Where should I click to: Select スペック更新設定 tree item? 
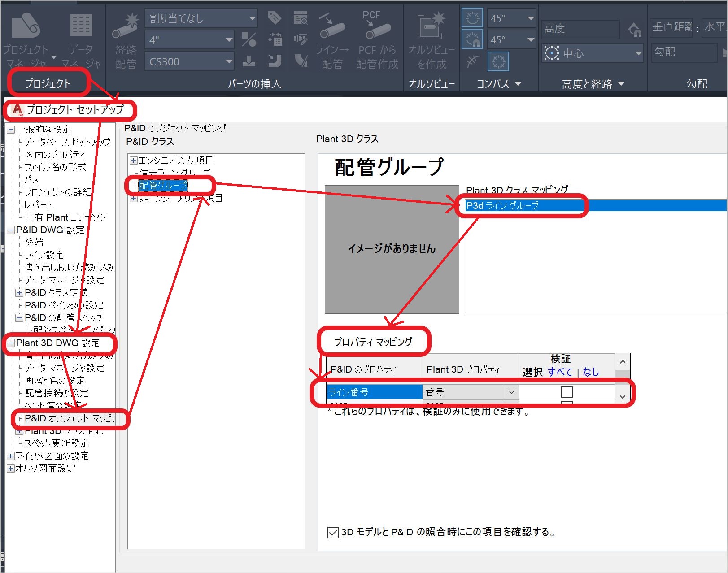(57, 443)
